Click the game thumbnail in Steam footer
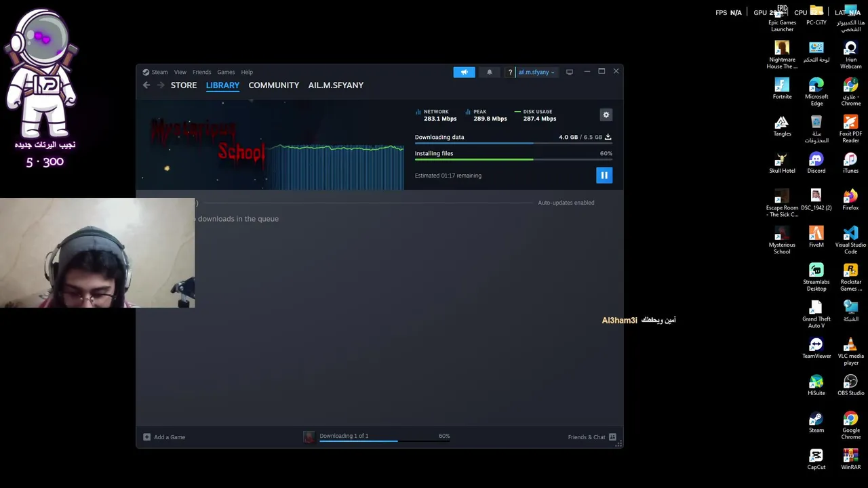Screen dimensions: 868x488 309,437
